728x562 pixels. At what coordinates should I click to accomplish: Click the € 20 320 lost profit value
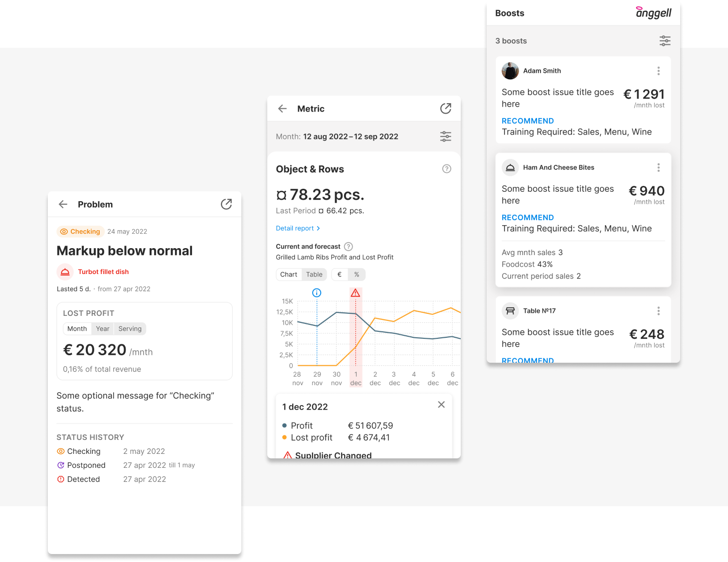coord(95,350)
